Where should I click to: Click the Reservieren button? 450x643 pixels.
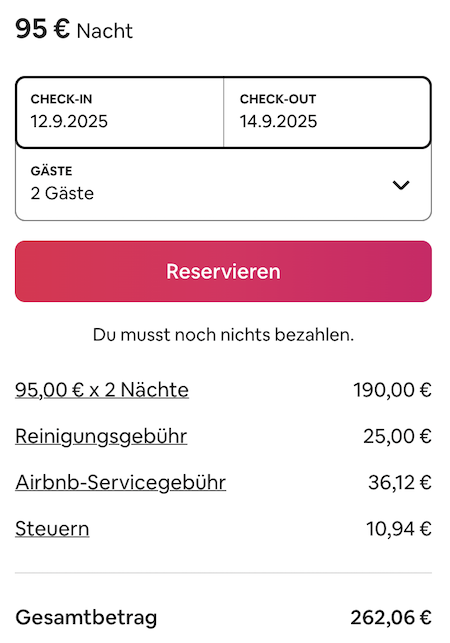[224, 271]
